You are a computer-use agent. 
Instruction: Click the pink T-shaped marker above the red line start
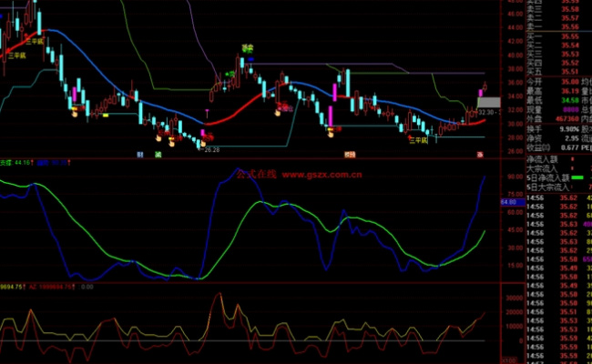(207, 113)
